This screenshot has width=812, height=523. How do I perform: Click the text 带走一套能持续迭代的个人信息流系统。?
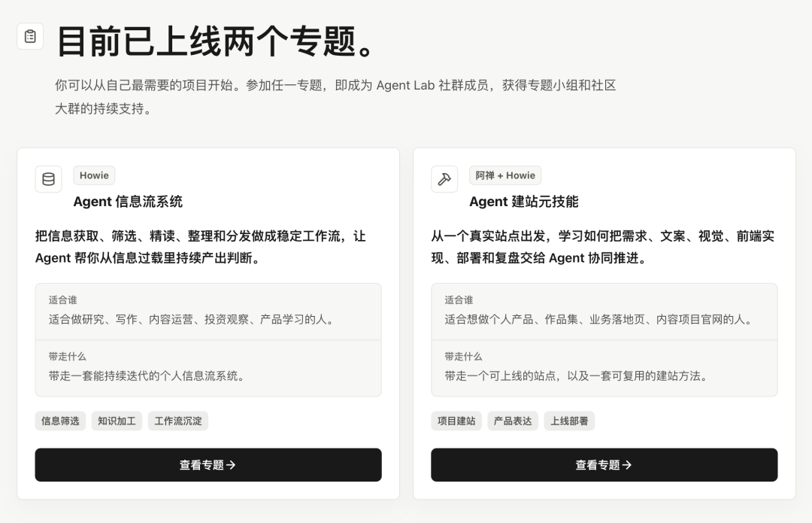coord(148,376)
